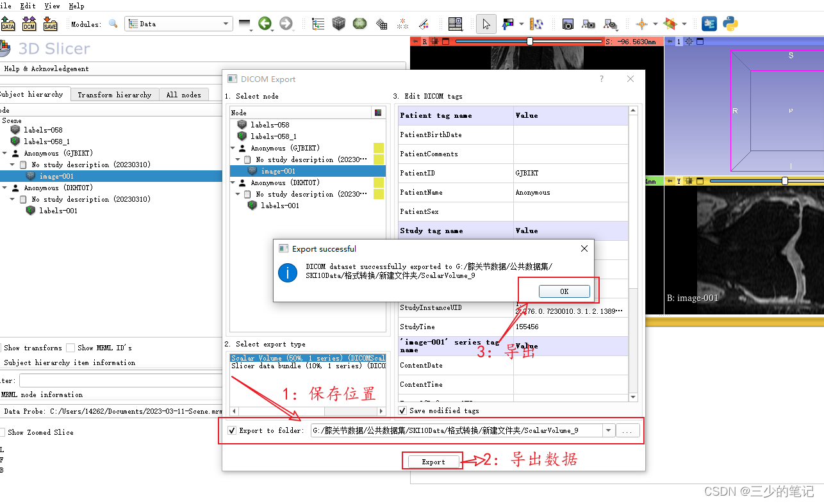Open the Modules Data dropdown
The width and height of the screenshot is (824, 504).
pos(178,24)
